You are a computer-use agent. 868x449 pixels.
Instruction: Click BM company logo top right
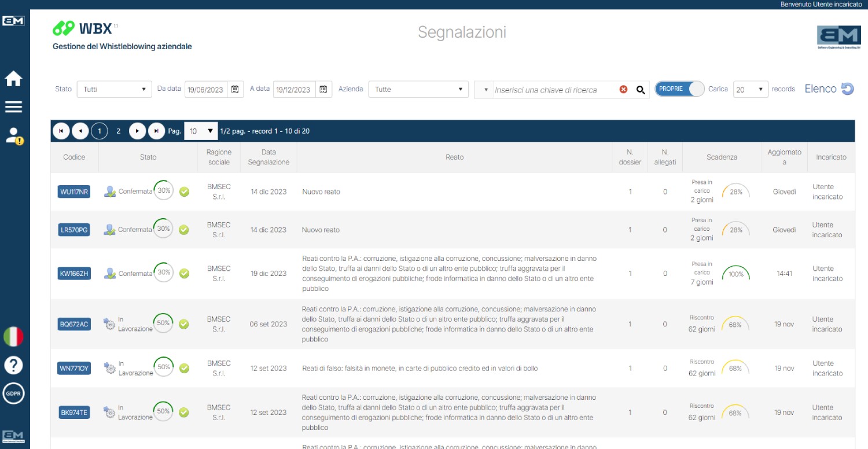click(838, 38)
